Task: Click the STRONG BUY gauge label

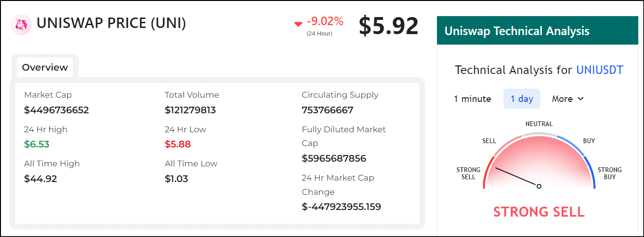Action: [x=610, y=173]
